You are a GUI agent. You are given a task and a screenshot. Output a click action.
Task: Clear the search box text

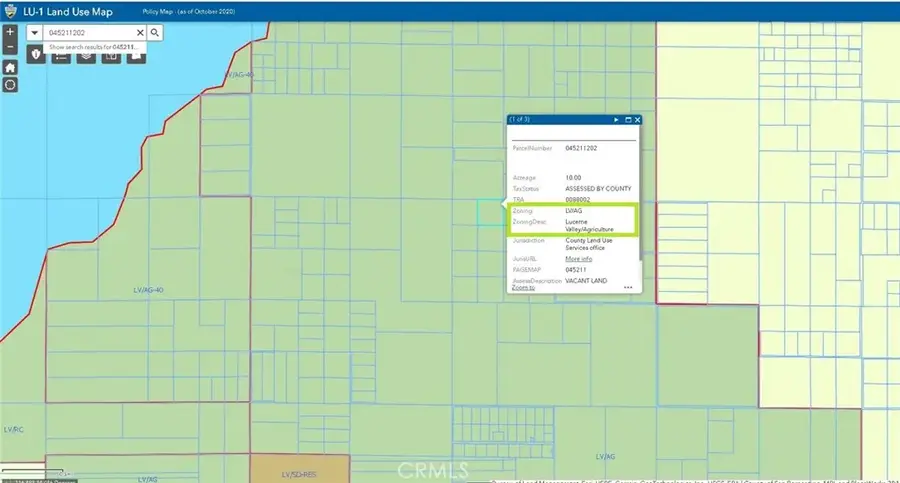[x=140, y=33]
